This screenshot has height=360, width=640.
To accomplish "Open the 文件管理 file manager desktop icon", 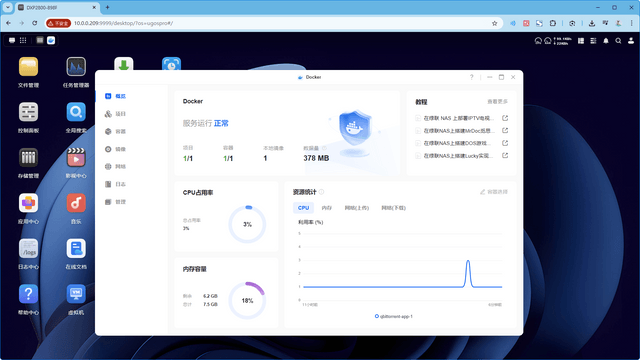I will click(x=28, y=67).
